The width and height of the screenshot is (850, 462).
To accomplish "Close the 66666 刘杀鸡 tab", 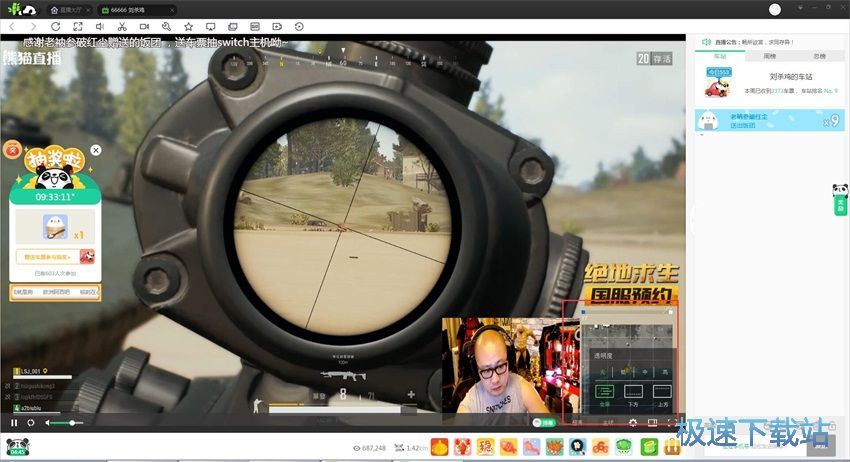I will 172,10.
